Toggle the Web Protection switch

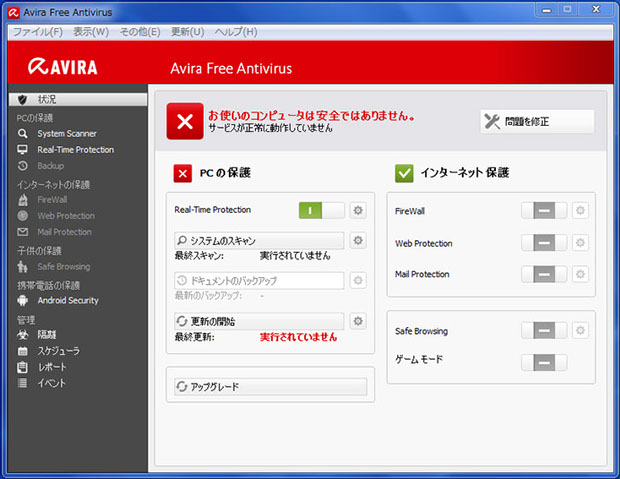544,242
